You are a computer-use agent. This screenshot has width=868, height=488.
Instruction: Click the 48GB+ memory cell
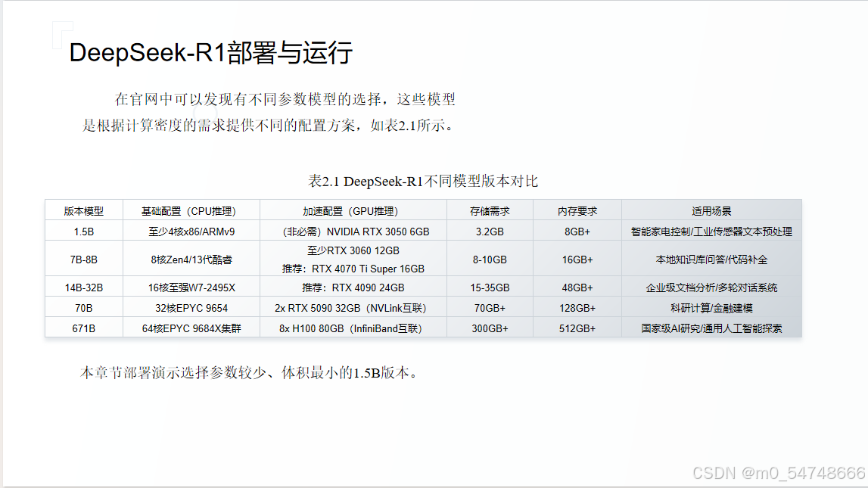577,288
